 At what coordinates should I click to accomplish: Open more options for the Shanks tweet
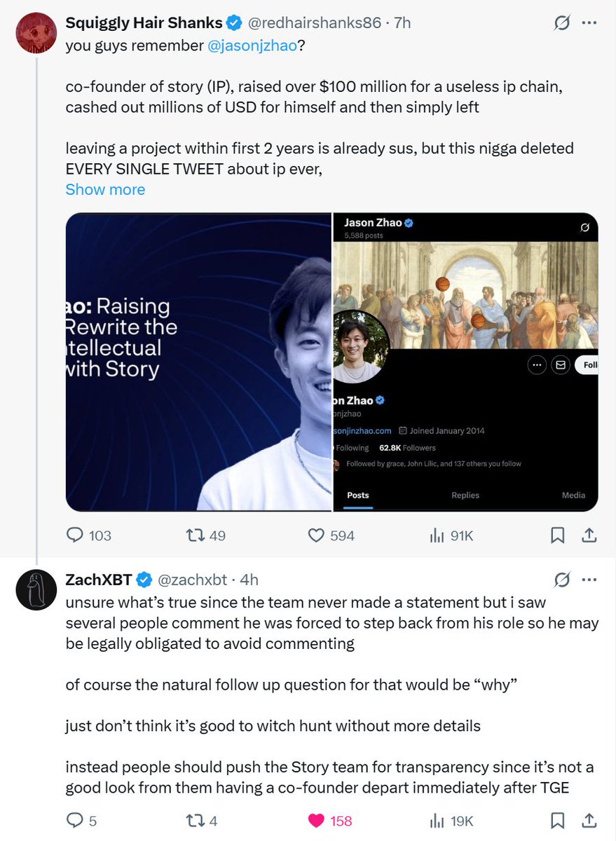click(589, 23)
